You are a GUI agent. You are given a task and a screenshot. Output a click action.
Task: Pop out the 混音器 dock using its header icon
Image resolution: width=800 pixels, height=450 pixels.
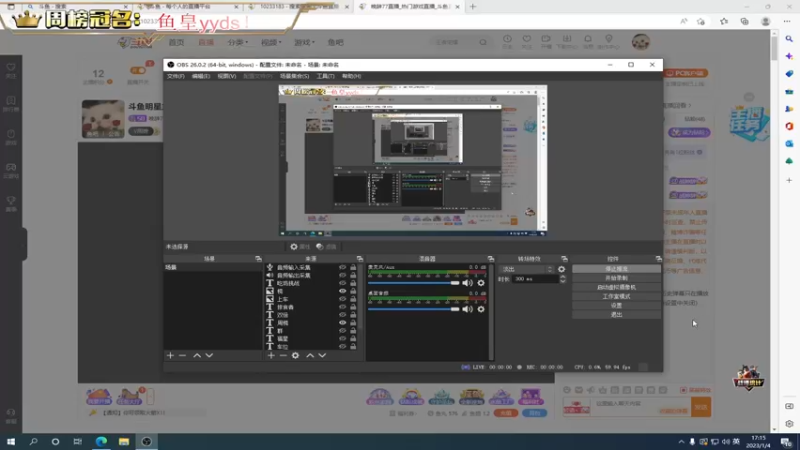tap(490, 259)
